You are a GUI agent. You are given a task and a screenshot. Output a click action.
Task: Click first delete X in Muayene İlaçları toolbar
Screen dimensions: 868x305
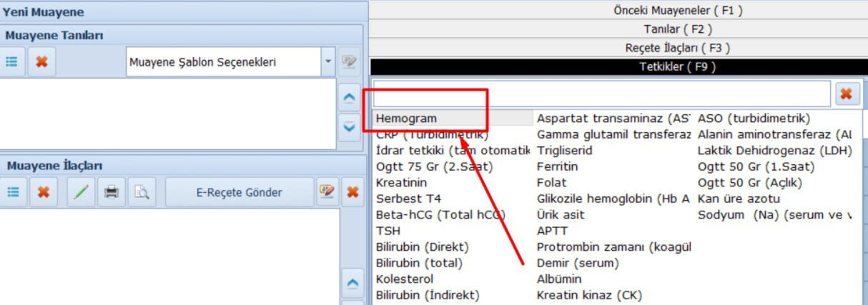pyautogui.click(x=44, y=192)
